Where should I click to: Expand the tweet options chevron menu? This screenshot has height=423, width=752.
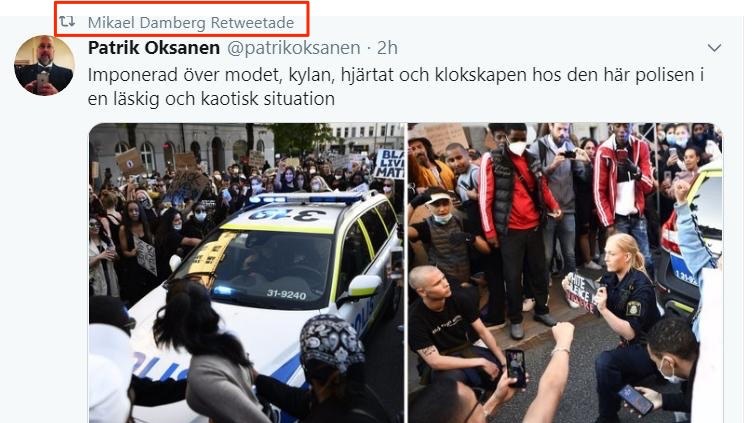pos(715,47)
